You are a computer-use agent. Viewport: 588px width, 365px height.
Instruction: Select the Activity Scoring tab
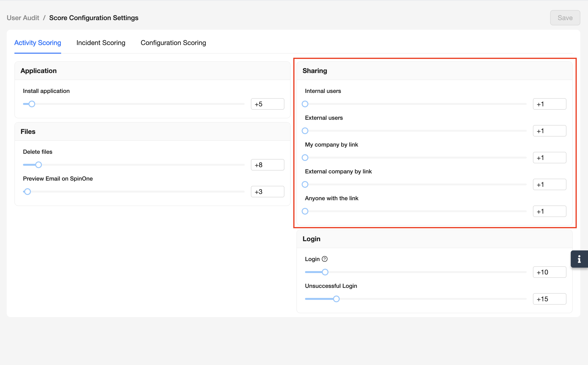(38, 43)
